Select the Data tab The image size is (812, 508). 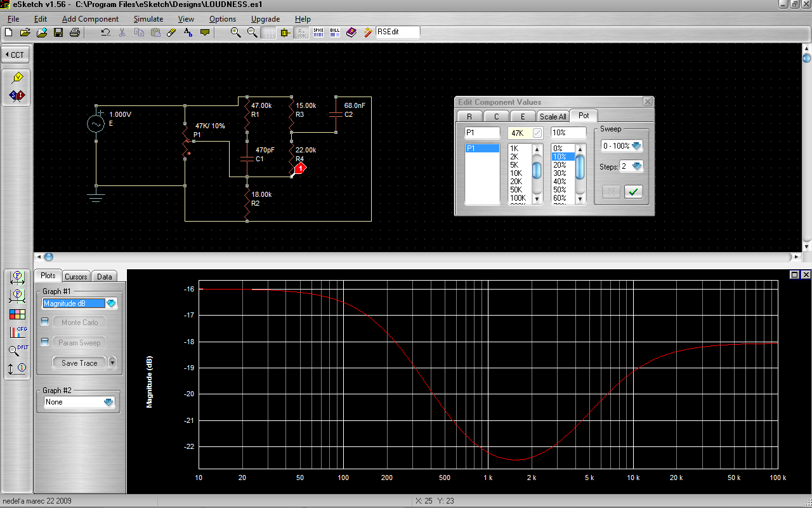(x=105, y=276)
